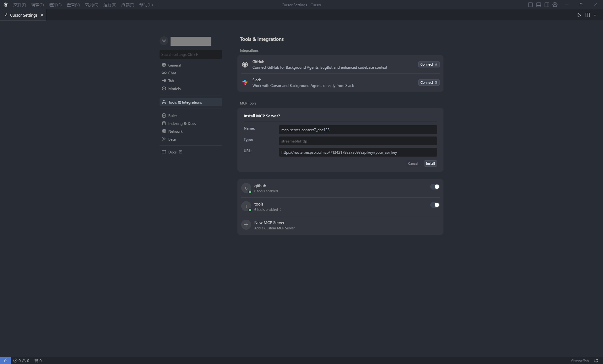Go to Rules settings
Viewport: 603px width, 364px height.
pos(191,115)
